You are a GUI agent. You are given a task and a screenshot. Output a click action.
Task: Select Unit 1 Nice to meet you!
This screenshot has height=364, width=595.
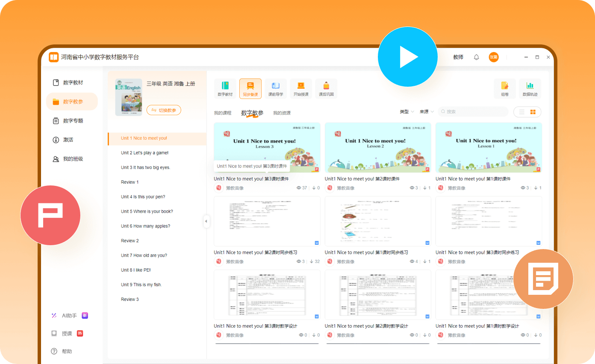pos(157,138)
